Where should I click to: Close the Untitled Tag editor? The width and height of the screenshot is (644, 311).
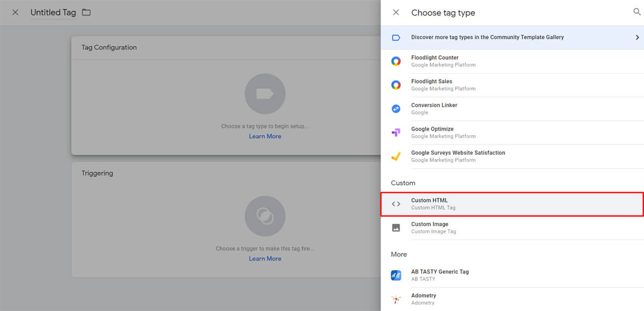click(x=15, y=12)
